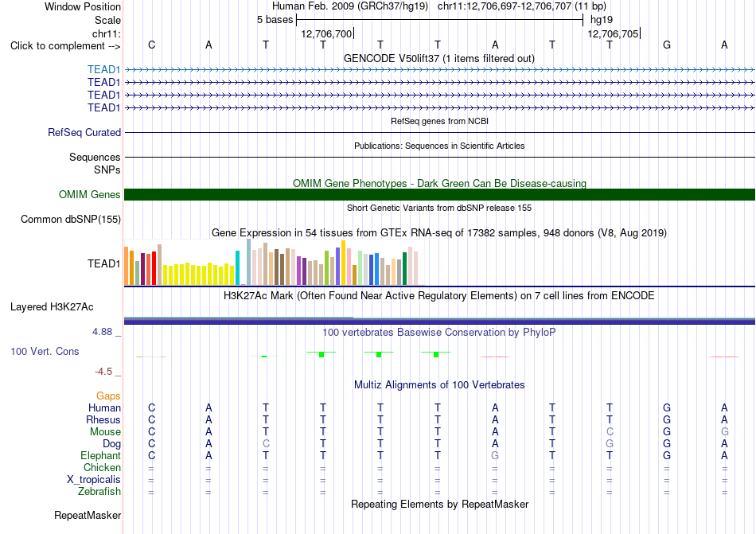The height and width of the screenshot is (534, 756).
Task: Click the RepeatMasker track label
Action: pyautogui.click(x=88, y=515)
